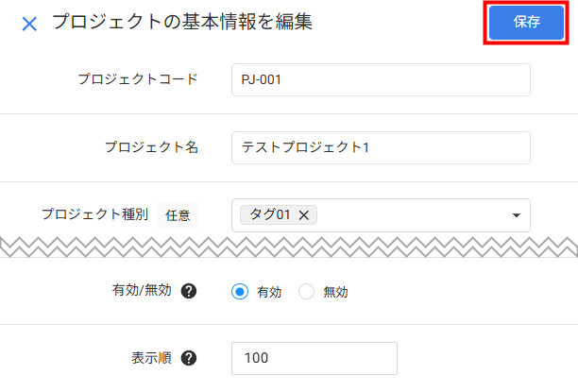Select the 有効 radio button
This screenshot has height=392, width=578.
[x=240, y=292]
